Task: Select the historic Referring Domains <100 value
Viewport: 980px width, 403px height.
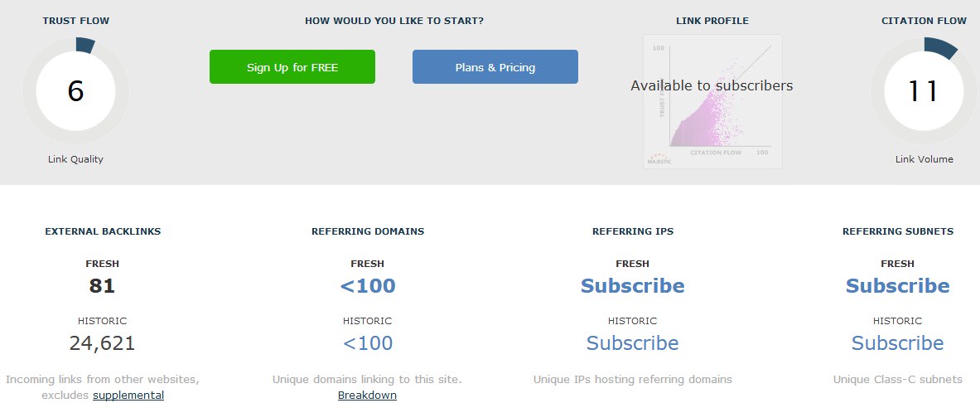Action: [x=368, y=343]
